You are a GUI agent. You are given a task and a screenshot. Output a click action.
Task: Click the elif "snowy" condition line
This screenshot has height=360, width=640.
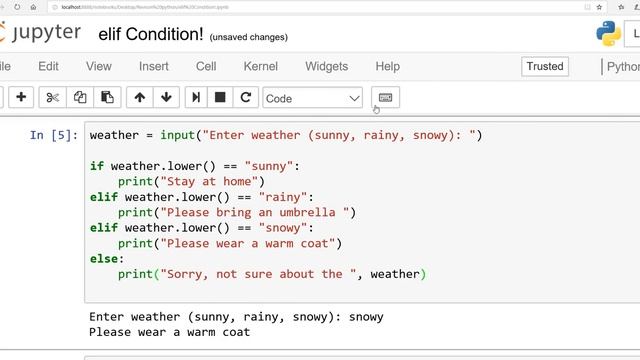coord(202,228)
